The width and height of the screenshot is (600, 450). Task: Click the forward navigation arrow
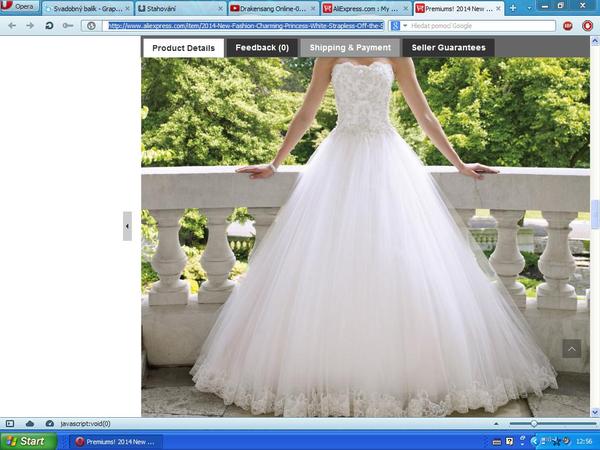click(30, 25)
